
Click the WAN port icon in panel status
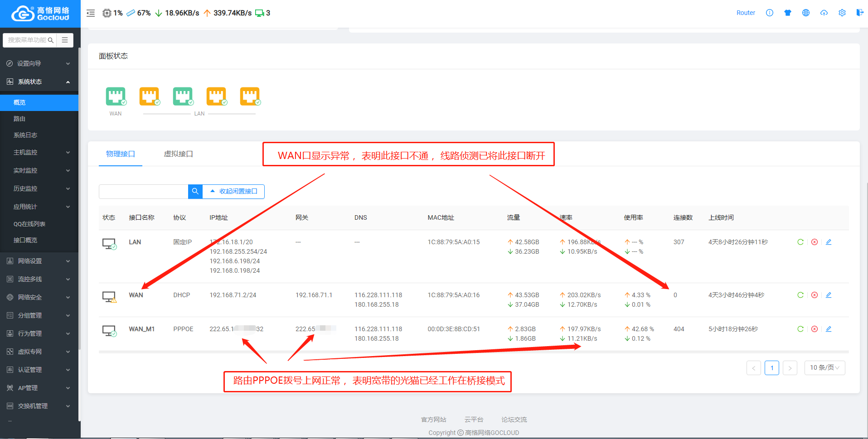pyautogui.click(x=116, y=96)
